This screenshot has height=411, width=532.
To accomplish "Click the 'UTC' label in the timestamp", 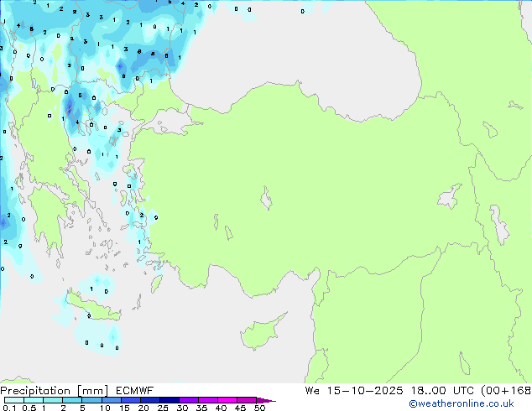I will tap(463, 391).
